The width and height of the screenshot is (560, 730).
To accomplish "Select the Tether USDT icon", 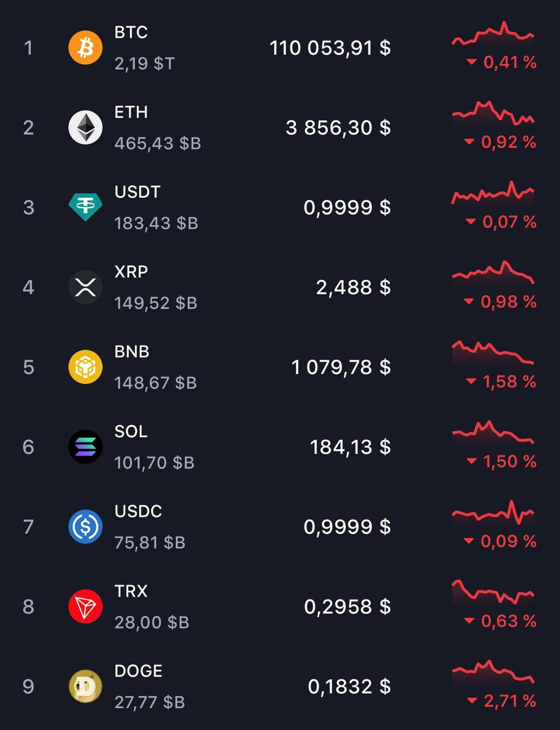I will (x=86, y=207).
